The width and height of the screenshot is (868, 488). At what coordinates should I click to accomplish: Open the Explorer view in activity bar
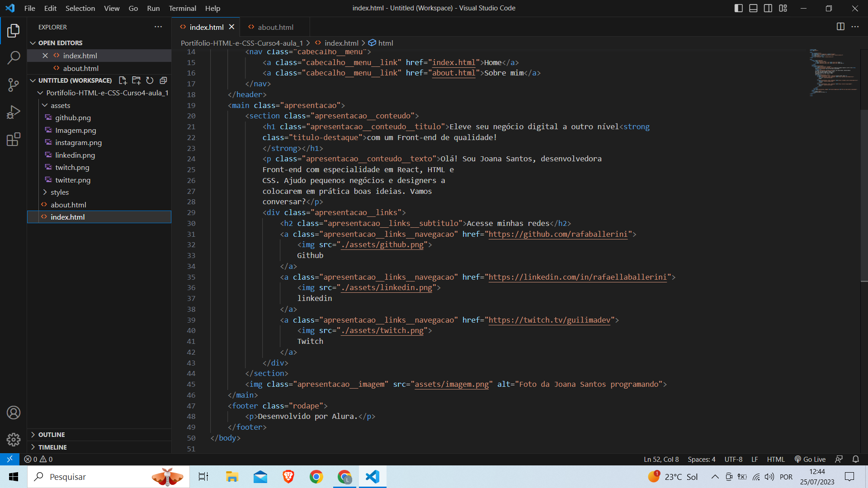[14, 31]
